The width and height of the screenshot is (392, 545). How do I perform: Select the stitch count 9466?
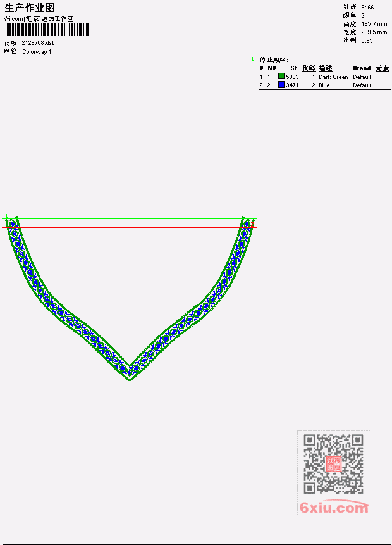click(x=367, y=8)
